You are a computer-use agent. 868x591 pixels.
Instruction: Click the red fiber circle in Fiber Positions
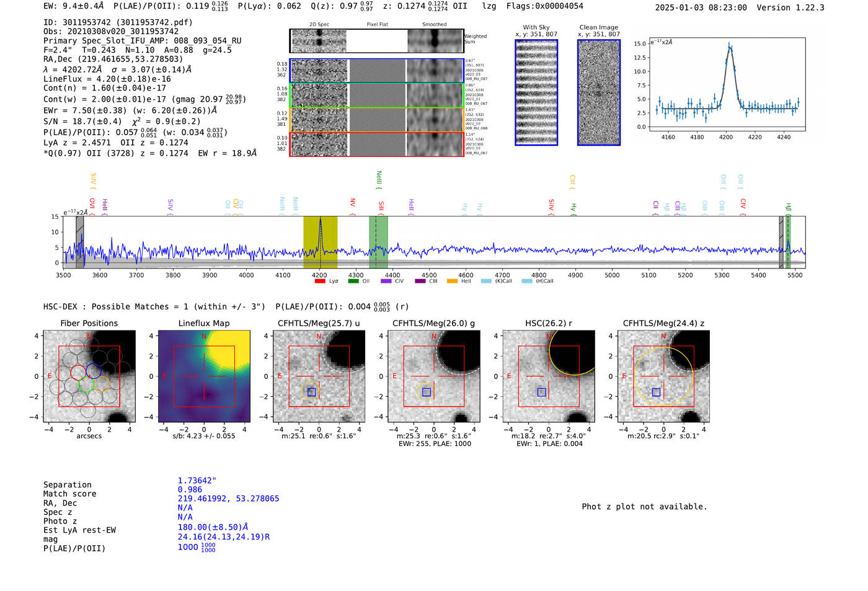click(x=78, y=372)
